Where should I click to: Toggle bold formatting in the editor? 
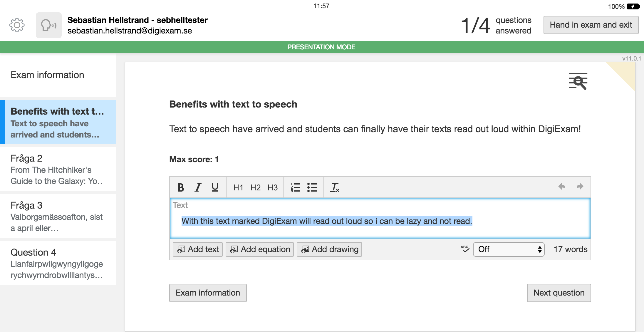[x=181, y=187]
